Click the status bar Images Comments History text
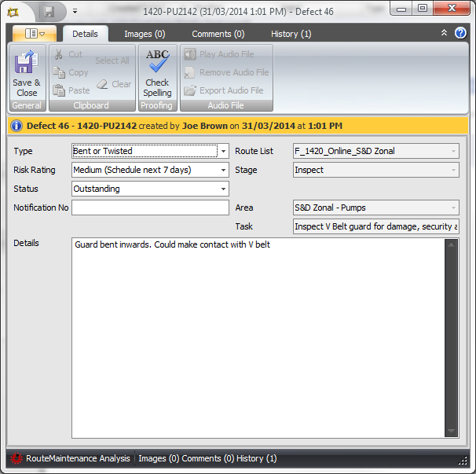This screenshot has width=476, height=474. [207, 458]
